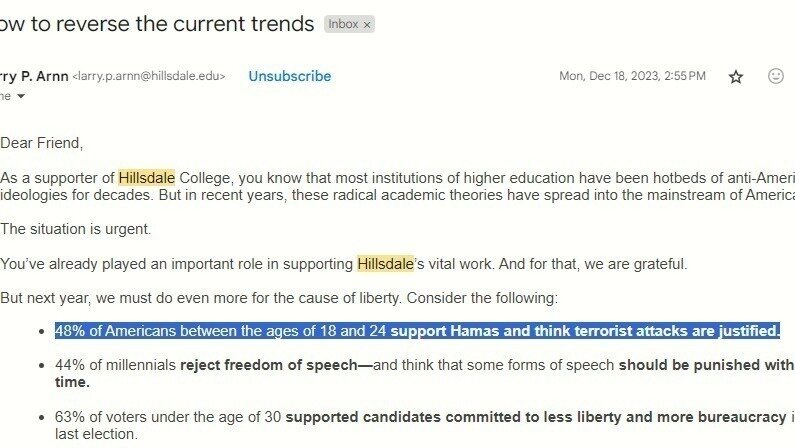Screen dimensions: 795x448
Task: Click the Dec 18, 2023 date stamp
Action: (631, 76)
